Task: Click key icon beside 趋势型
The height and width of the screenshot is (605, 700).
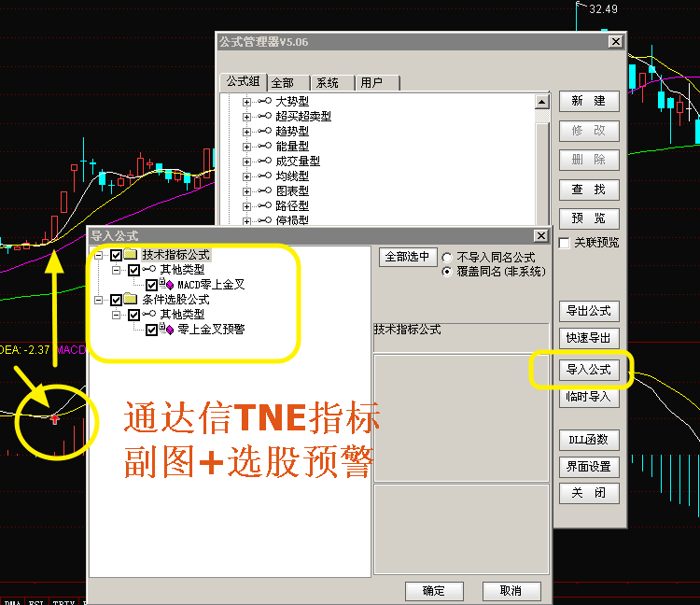Action: (x=265, y=131)
